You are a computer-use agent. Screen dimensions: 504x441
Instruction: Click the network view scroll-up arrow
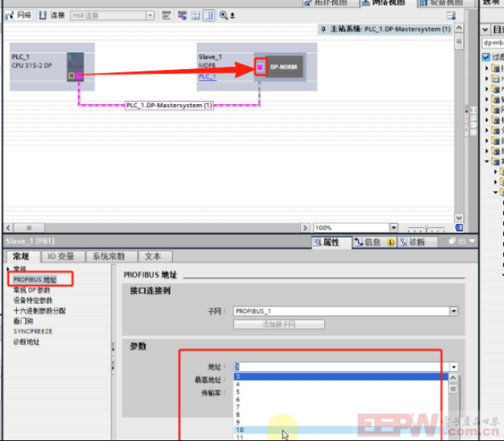coord(459,28)
